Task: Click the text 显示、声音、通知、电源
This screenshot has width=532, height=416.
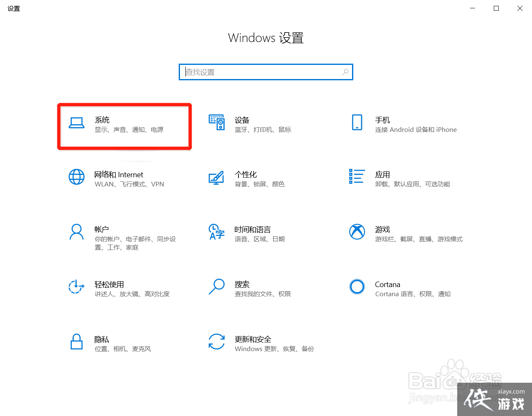Action: [x=129, y=130]
